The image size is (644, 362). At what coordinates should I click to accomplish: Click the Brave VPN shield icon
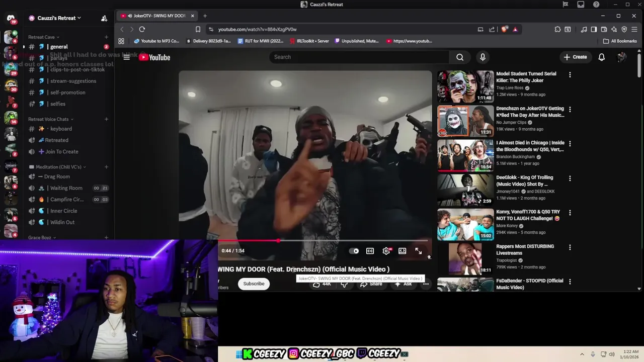coord(624,29)
